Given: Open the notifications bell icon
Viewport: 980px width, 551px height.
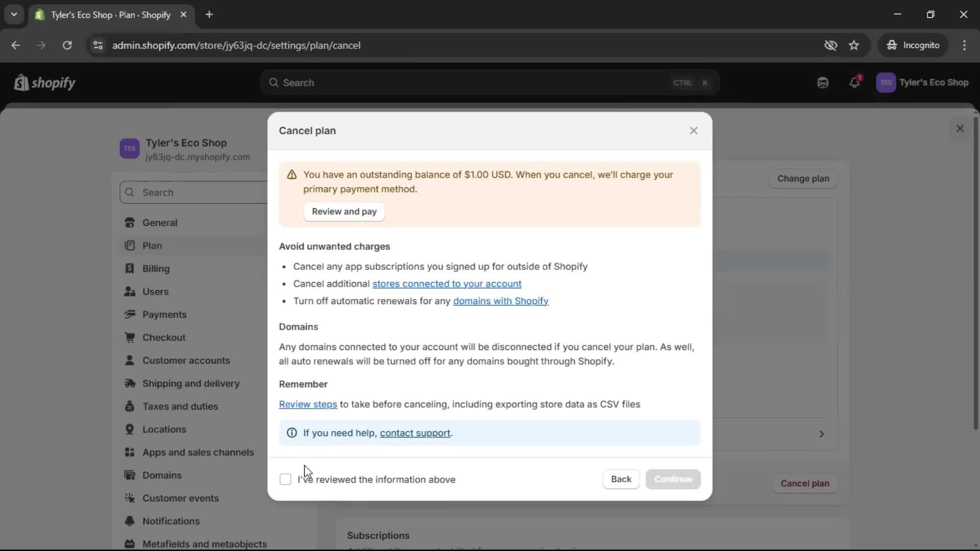Looking at the screenshot, I should click(854, 82).
